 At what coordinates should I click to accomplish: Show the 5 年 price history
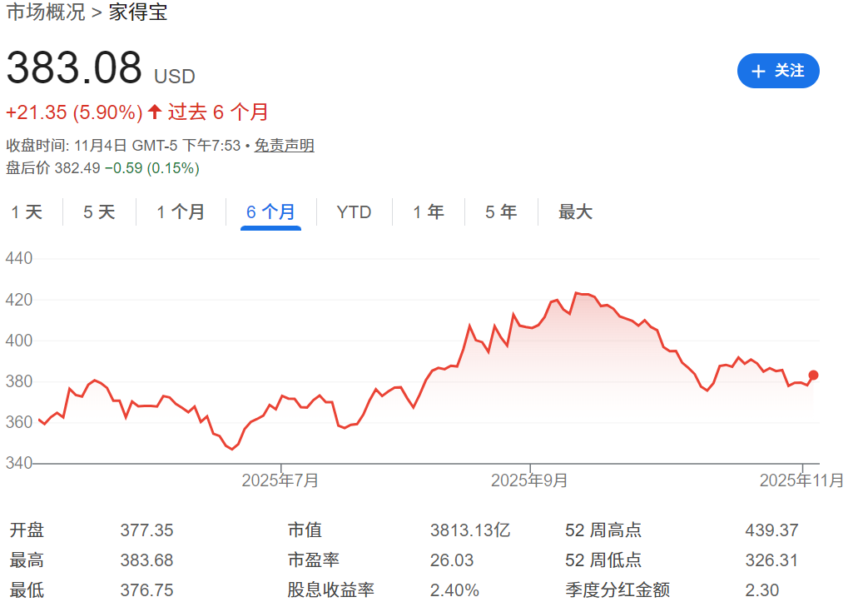click(x=499, y=212)
